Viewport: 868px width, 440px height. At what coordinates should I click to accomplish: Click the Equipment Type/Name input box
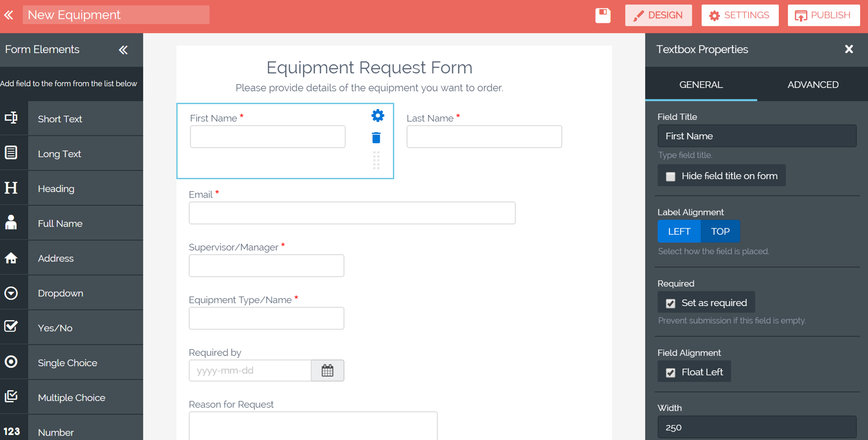click(266, 318)
